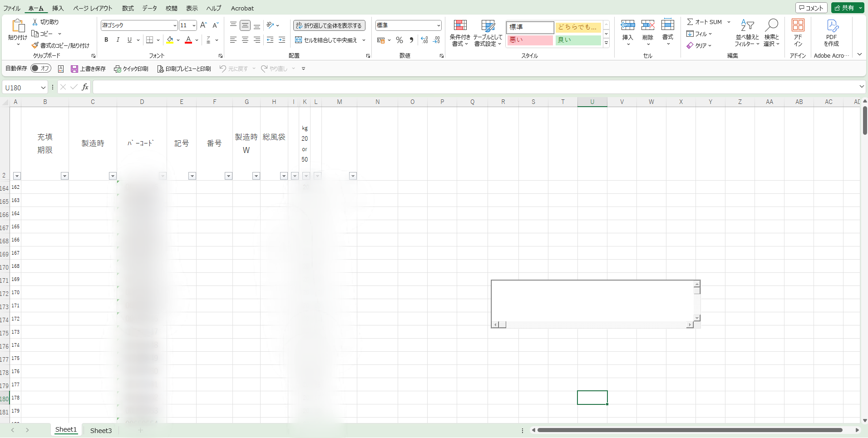Click the Italic I icon
Screen dimensions: 868x438
pyautogui.click(x=118, y=40)
